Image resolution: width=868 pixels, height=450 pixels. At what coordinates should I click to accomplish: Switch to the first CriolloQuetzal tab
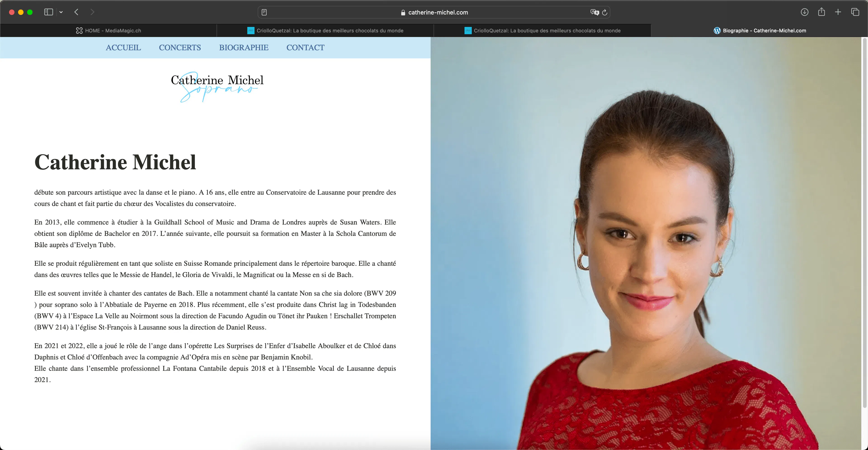(x=325, y=30)
